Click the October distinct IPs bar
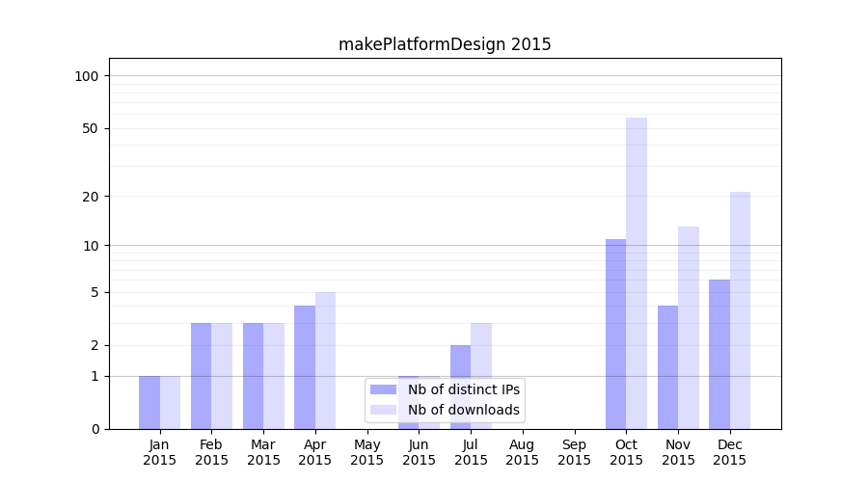 pyautogui.click(x=615, y=334)
